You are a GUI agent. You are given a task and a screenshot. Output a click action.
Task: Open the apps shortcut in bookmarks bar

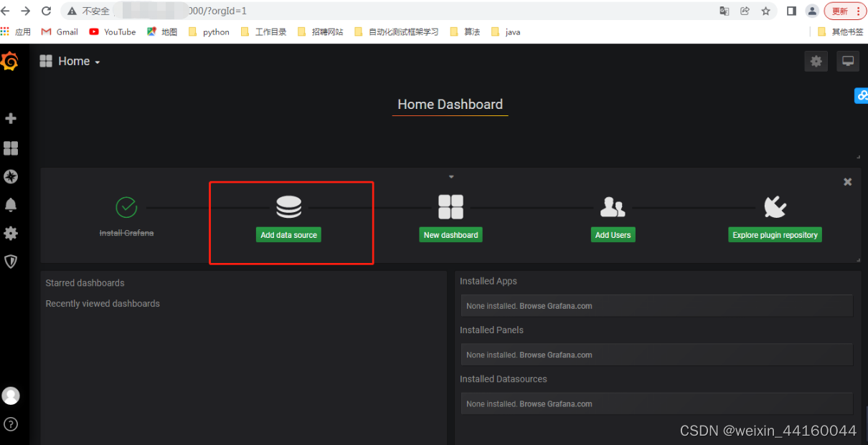pyautogui.click(x=16, y=32)
